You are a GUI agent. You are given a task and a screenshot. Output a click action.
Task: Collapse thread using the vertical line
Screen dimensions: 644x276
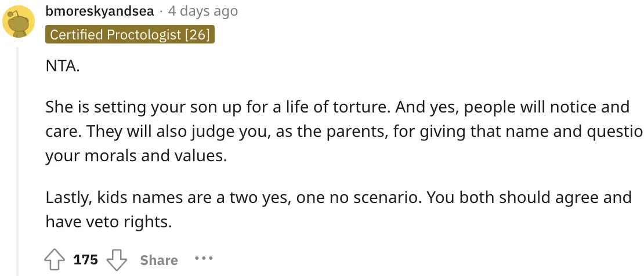[17, 162]
